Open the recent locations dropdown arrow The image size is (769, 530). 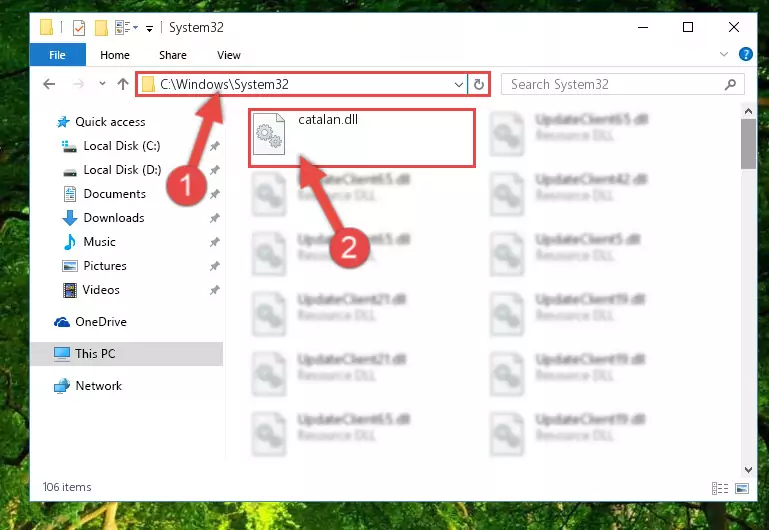pyautogui.click(x=102, y=84)
